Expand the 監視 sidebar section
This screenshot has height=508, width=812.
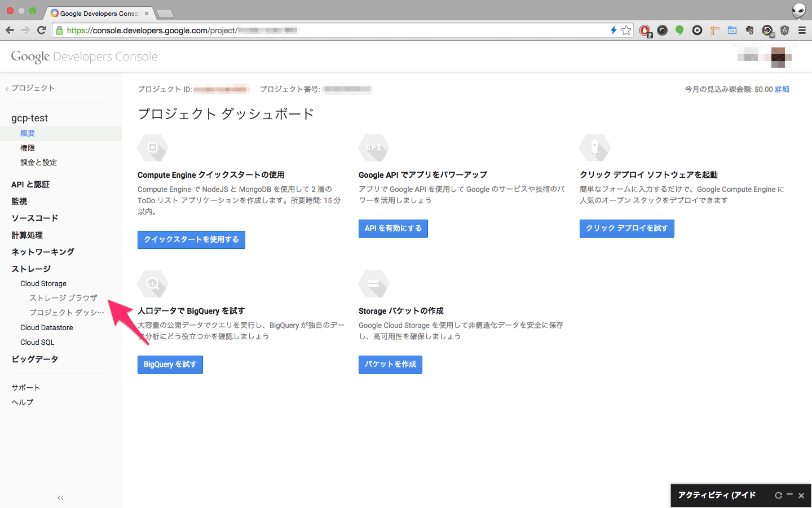19,202
